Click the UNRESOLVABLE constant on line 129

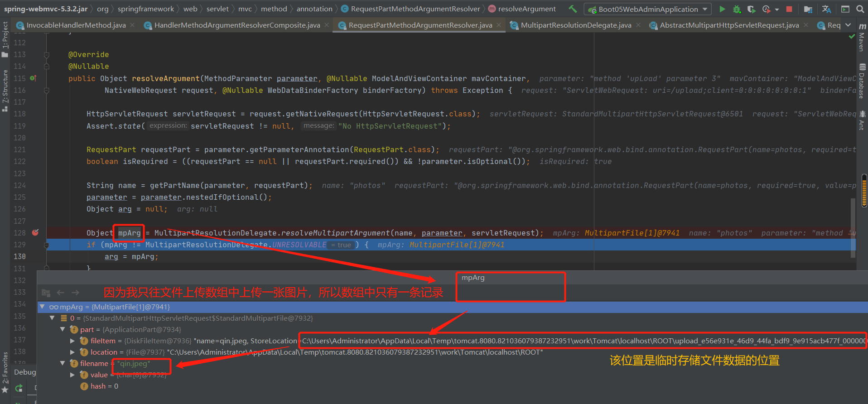coord(299,245)
